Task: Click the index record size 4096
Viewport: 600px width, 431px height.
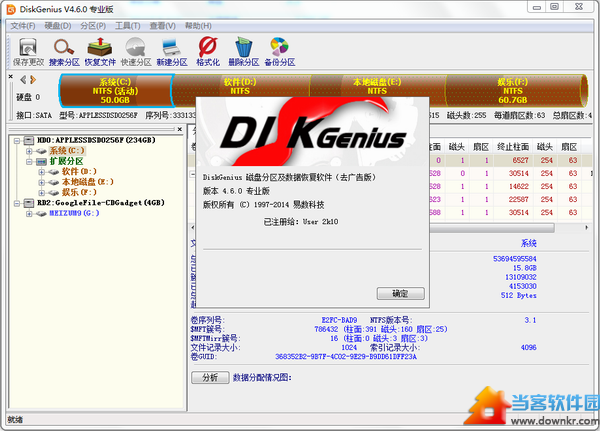Action: pyautogui.click(x=528, y=348)
